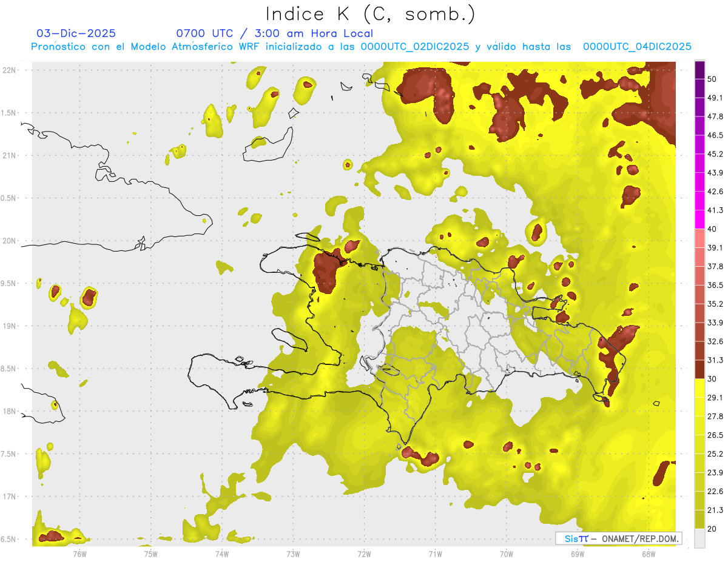The width and height of the screenshot is (728, 562).
Task: Click the "68W" longitude label
Action: 649,554
